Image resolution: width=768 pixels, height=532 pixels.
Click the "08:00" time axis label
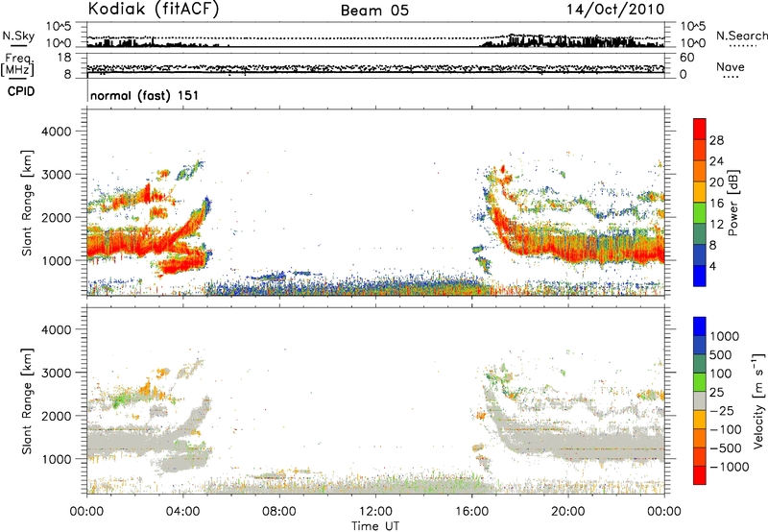click(279, 512)
